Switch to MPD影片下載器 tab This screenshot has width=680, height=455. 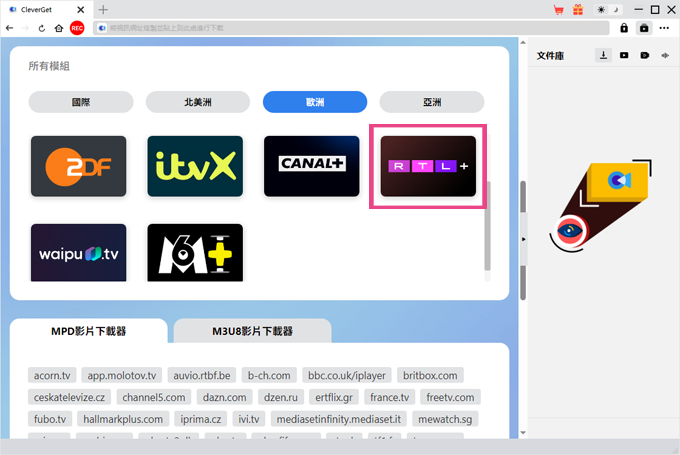click(x=88, y=331)
